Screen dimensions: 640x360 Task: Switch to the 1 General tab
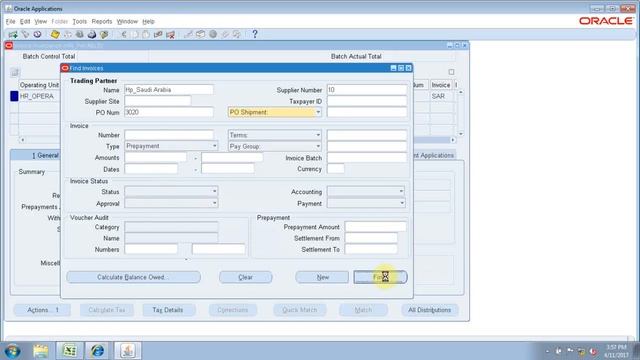coord(36,156)
